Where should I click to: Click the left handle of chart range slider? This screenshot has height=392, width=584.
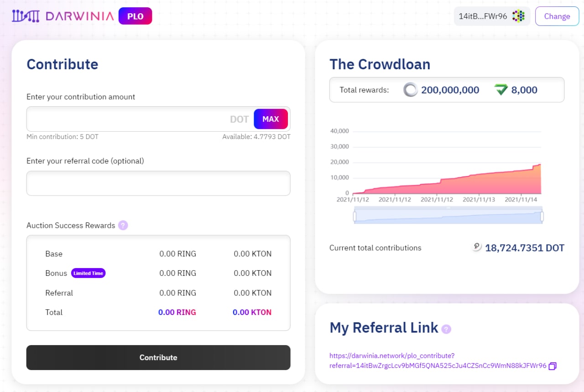point(355,216)
